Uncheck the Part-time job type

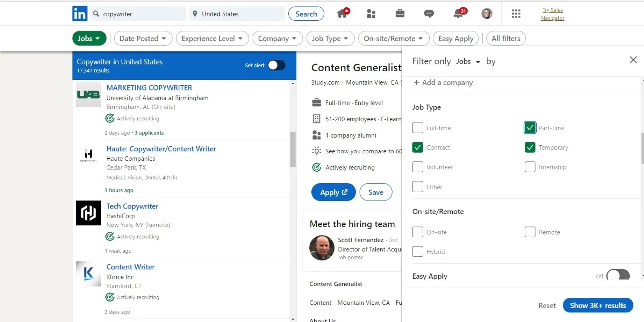pos(530,128)
